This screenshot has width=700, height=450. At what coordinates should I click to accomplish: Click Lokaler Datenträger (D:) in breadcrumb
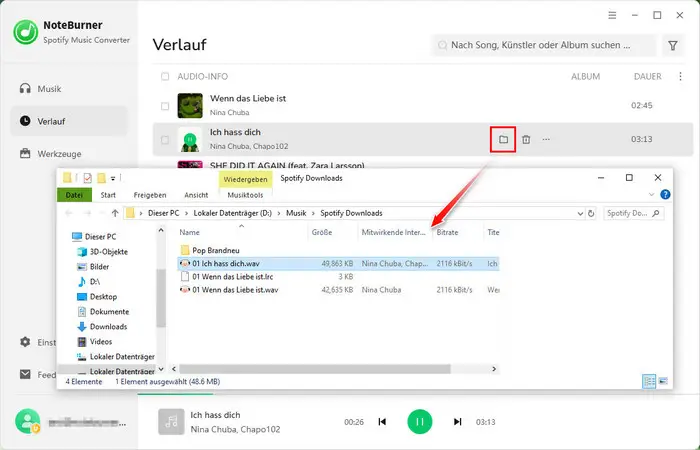pos(233,213)
